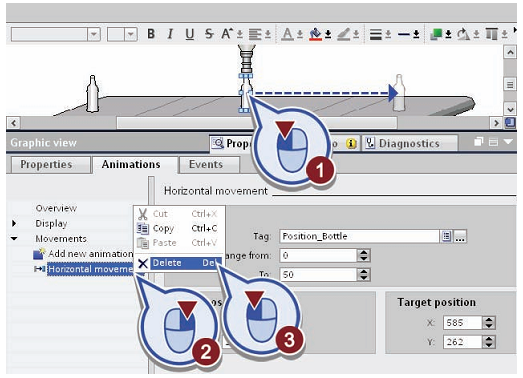Click the rotate object icon
The height and width of the screenshot is (378, 523).
pos(464,34)
